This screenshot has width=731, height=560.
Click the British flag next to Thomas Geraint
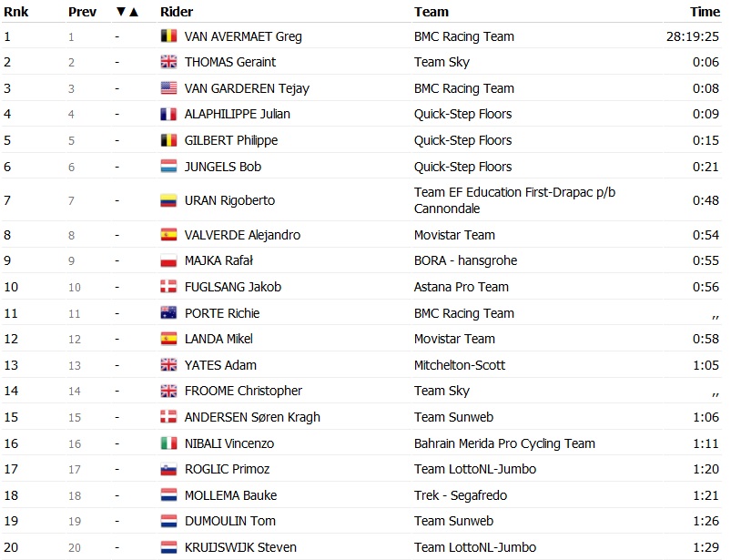click(168, 62)
